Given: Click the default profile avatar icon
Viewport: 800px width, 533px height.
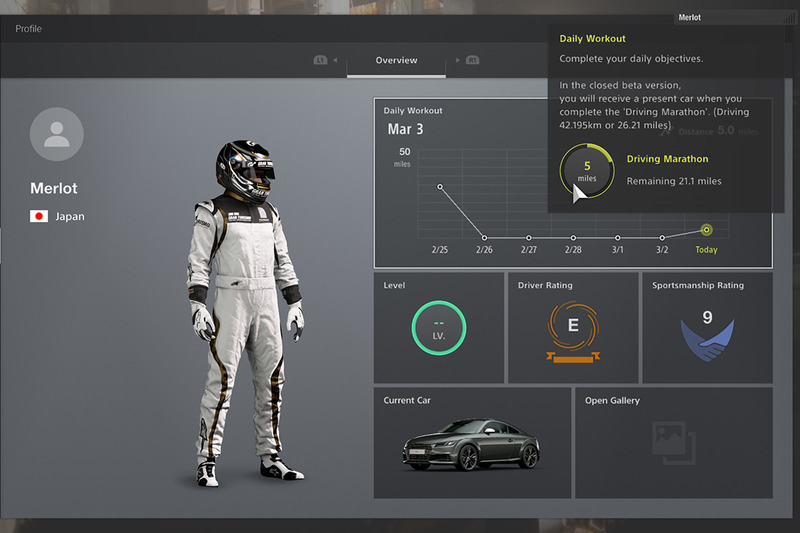Looking at the screenshot, I should pos(57,134).
